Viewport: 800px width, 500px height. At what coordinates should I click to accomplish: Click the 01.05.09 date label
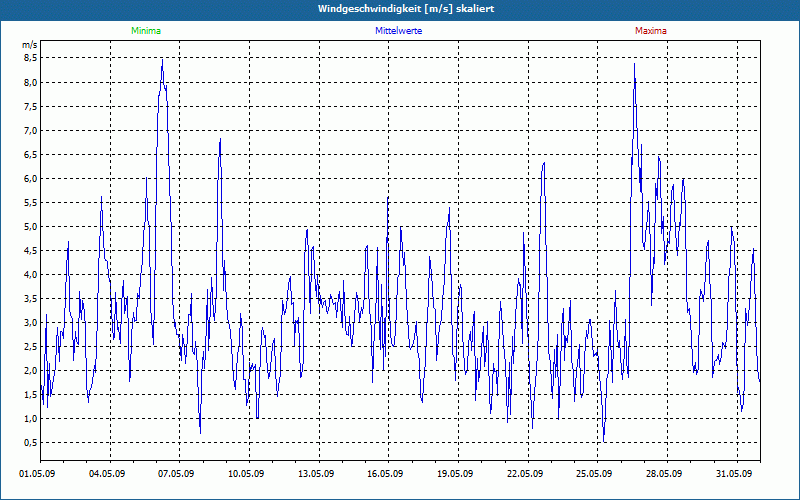[37, 474]
